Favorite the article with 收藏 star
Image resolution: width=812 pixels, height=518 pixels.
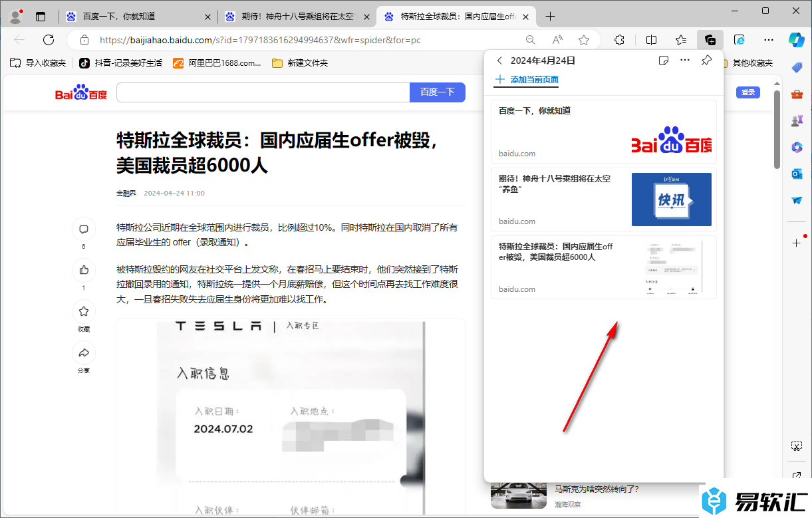click(84, 311)
